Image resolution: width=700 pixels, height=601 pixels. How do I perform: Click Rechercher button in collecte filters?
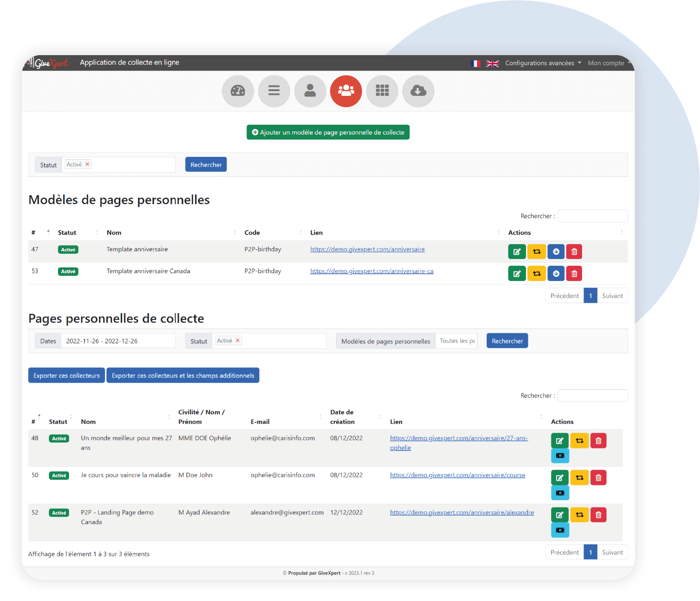pos(507,341)
